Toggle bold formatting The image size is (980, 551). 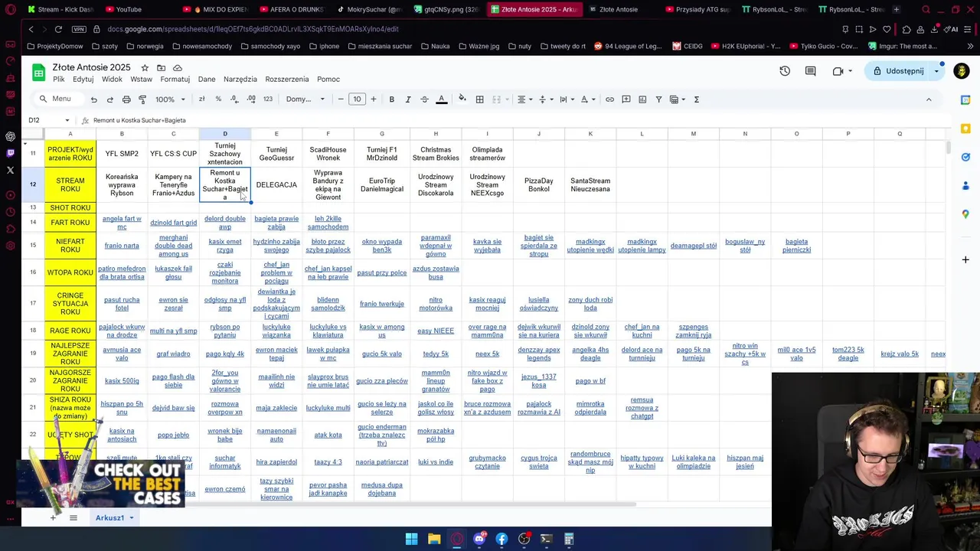tap(391, 99)
